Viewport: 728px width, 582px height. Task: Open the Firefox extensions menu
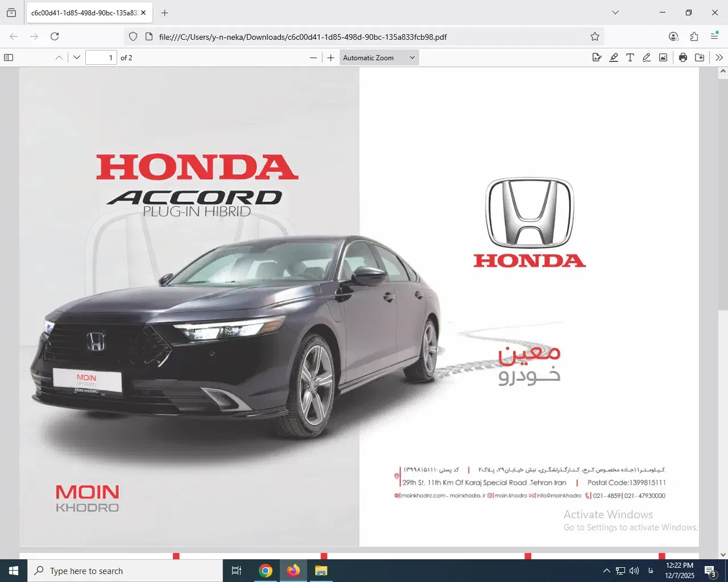(x=694, y=36)
